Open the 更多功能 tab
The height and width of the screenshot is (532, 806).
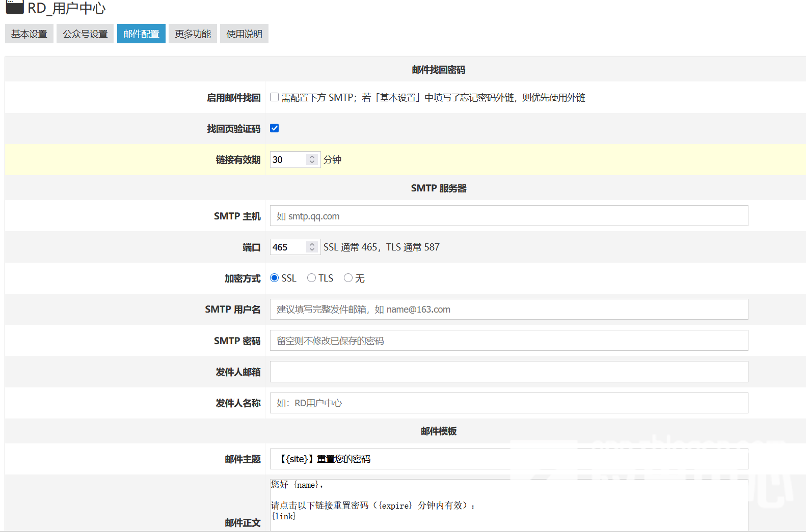click(193, 34)
